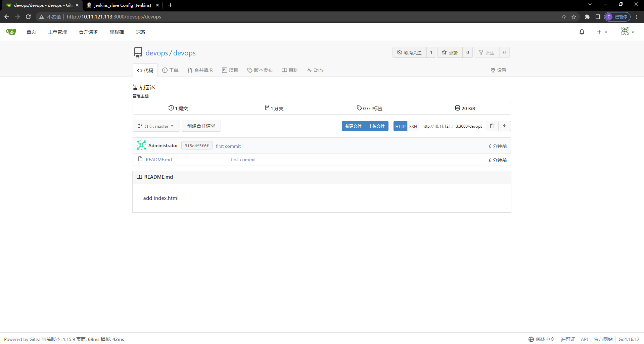Click the 点赞 star button

[450, 52]
